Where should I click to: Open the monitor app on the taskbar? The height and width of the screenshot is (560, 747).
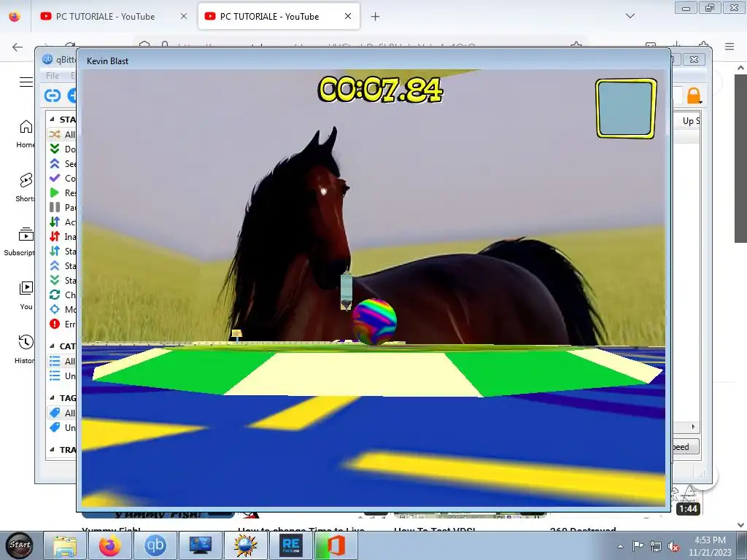click(200, 545)
